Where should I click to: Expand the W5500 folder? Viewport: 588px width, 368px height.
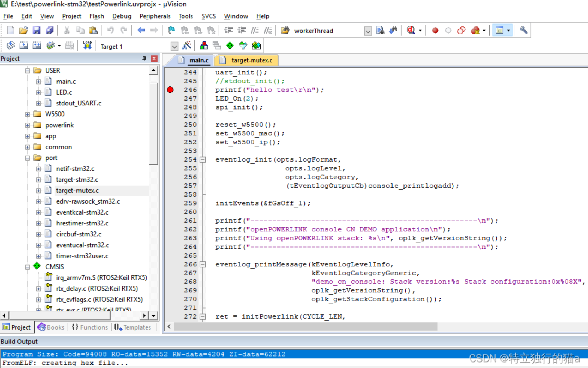tap(27, 114)
